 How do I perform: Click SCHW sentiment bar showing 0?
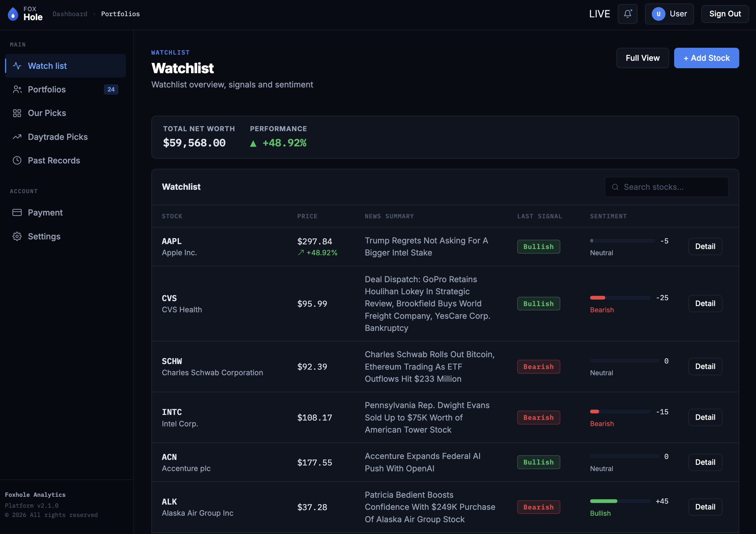pyautogui.click(x=624, y=361)
